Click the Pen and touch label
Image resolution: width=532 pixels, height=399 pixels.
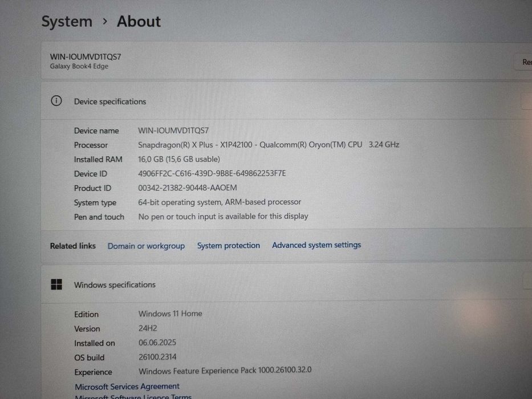coord(99,217)
